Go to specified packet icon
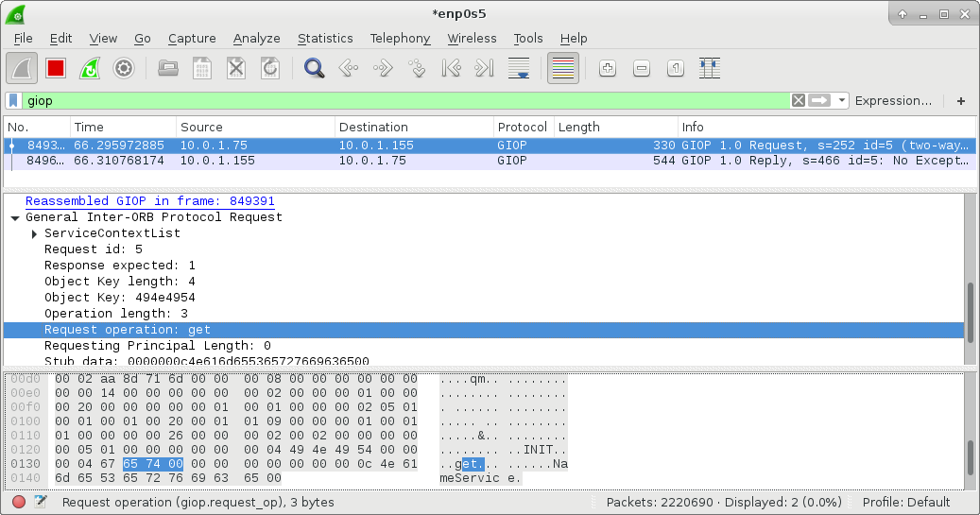Viewport: 980px width, 515px height. click(416, 68)
